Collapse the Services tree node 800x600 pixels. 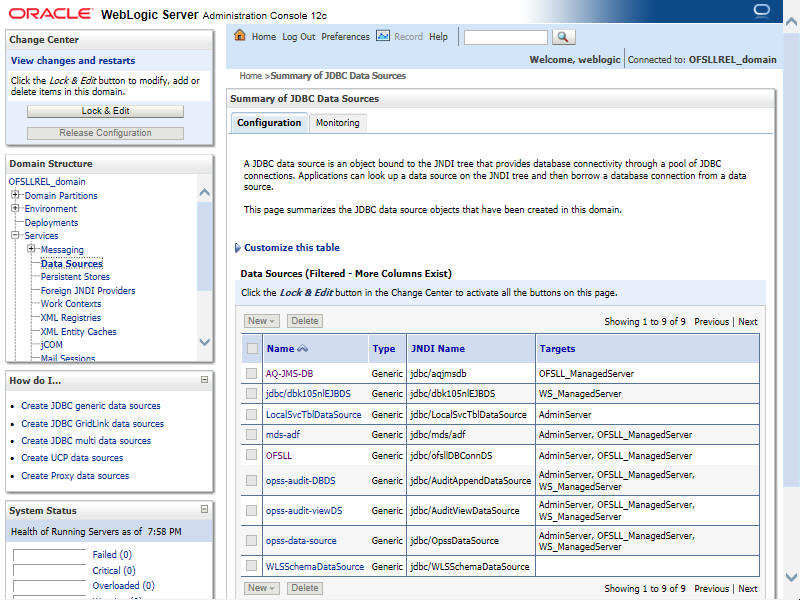[x=15, y=235]
